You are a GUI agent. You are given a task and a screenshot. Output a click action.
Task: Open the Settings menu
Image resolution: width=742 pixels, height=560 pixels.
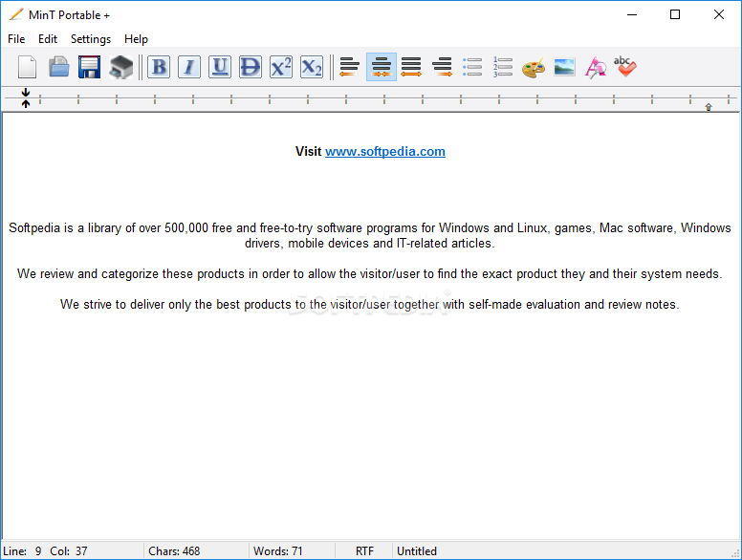tap(91, 39)
